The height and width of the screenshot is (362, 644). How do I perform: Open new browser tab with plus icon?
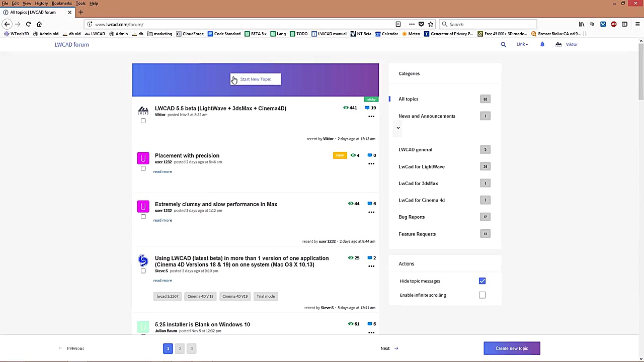(80, 12)
